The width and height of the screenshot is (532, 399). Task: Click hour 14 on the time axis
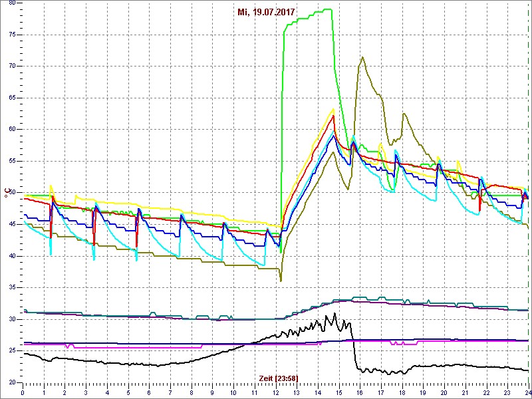[x=318, y=392]
